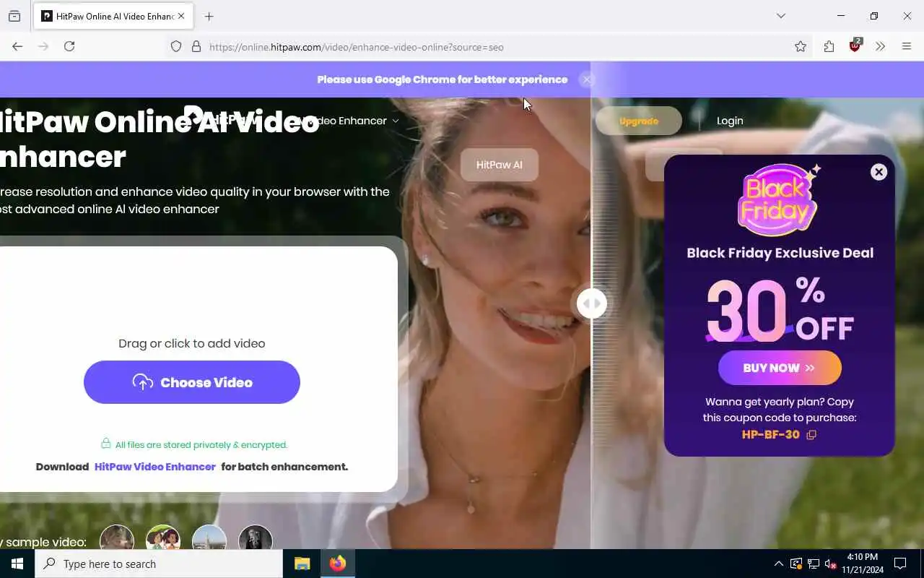Go back to previous page

pos(17,46)
